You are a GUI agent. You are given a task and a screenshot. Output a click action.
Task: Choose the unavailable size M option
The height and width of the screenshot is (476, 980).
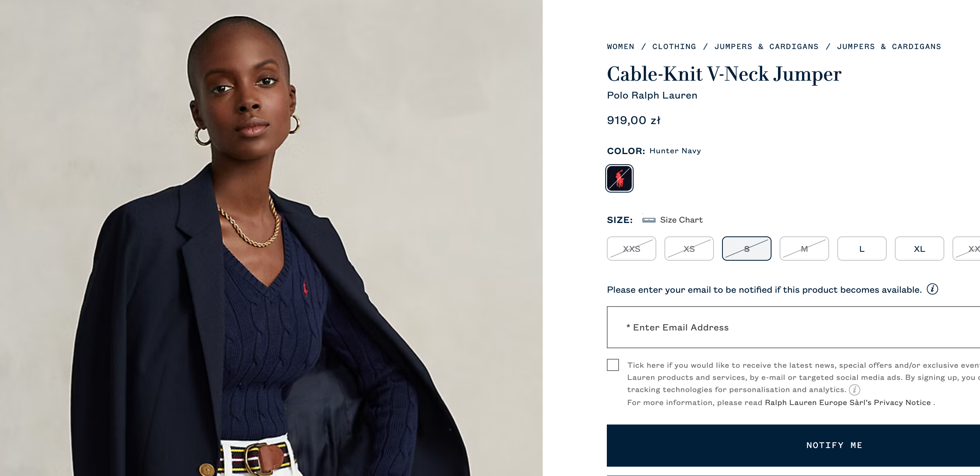(804, 249)
